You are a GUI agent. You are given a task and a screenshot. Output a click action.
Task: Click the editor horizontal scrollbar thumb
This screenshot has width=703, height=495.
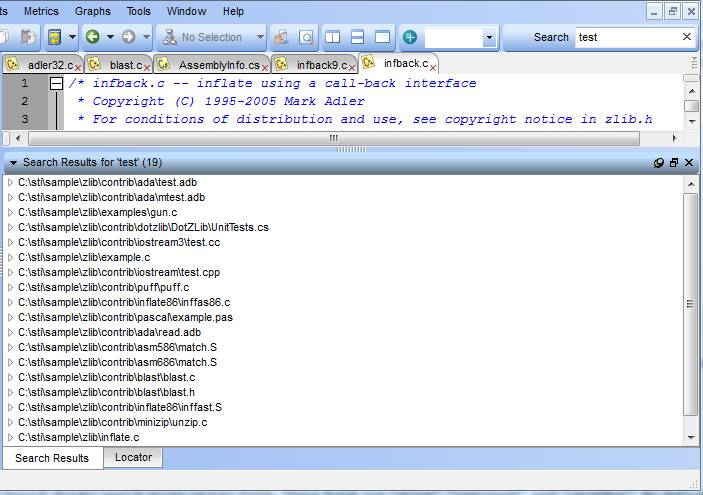click(334, 139)
